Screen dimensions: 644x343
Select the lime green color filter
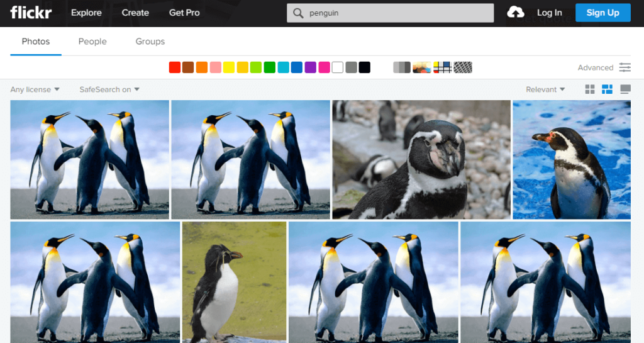tap(256, 67)
